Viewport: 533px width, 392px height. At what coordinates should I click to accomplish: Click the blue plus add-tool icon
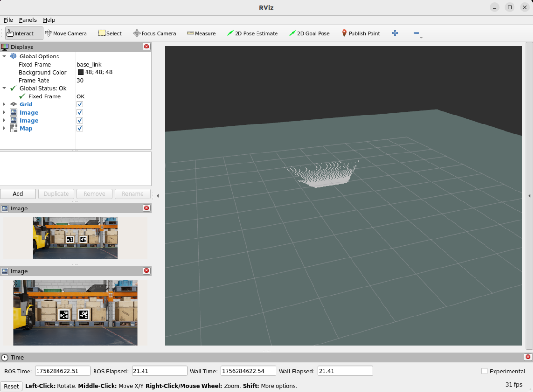coord(395,33)
